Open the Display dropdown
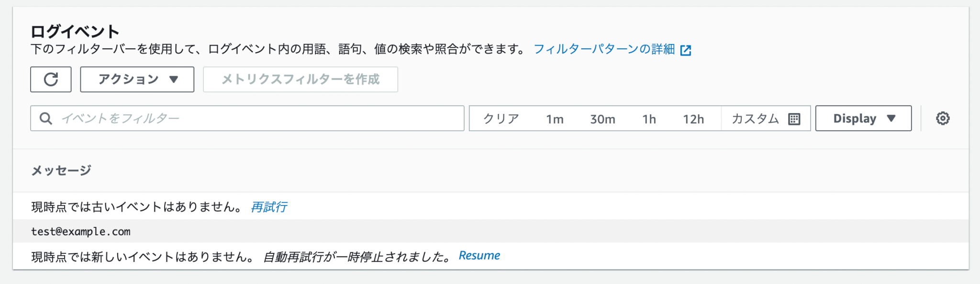 click(x=863, y=118)
